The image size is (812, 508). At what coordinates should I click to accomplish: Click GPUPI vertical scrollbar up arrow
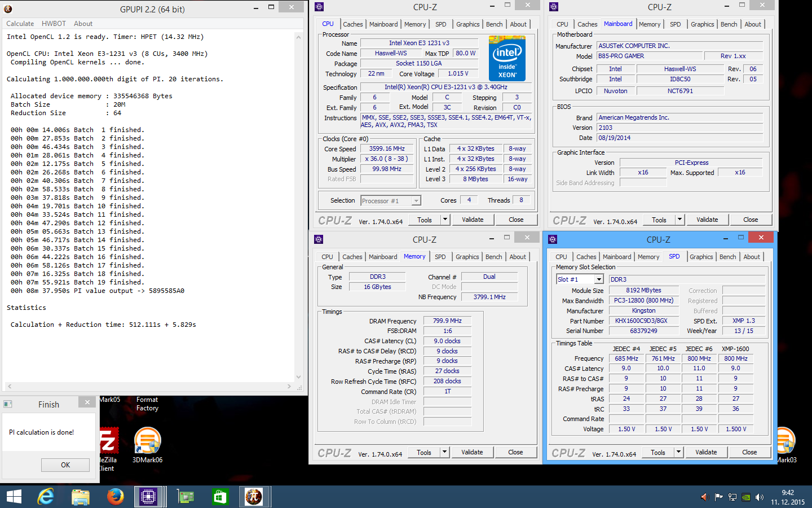(299, 37)
